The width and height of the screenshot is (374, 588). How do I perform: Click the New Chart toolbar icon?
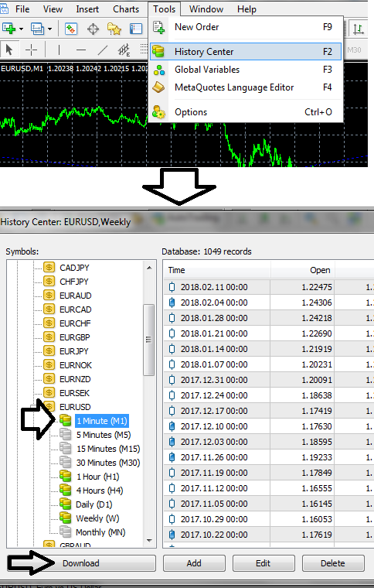click(9, 29)
